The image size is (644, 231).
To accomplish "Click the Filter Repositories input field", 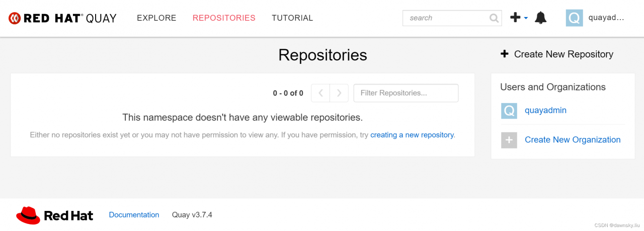I will click(x=406, y=93).
